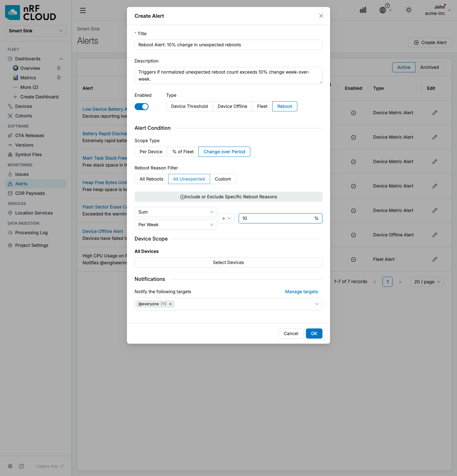Open the security shield icon in footer
This screenshot has width=457, height=476.
(10, 466)
